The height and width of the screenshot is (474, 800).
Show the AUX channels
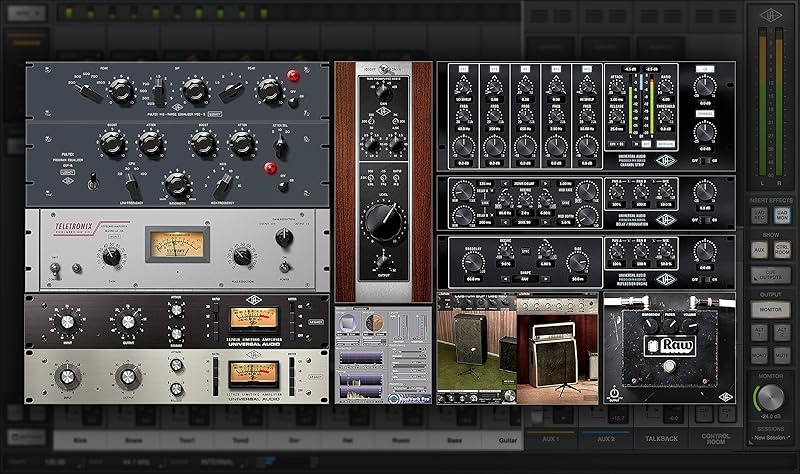coord(759,250)
